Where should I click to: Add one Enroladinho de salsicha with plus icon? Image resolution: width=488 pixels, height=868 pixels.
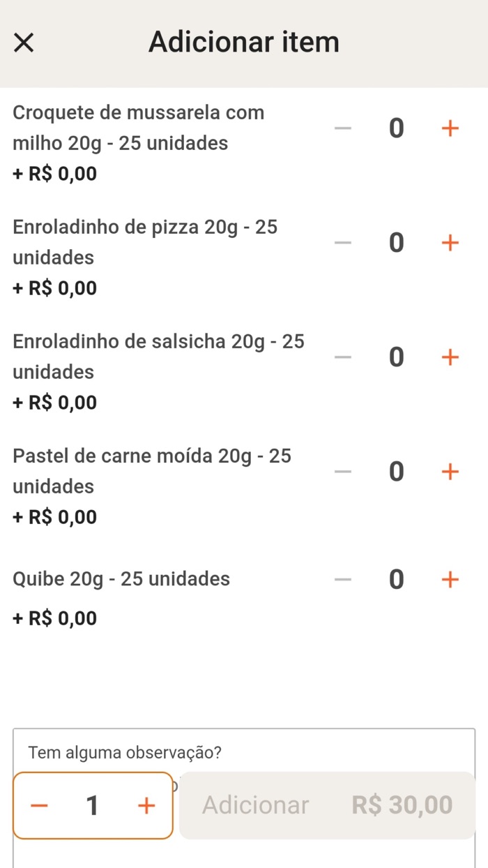pos(450,357)
